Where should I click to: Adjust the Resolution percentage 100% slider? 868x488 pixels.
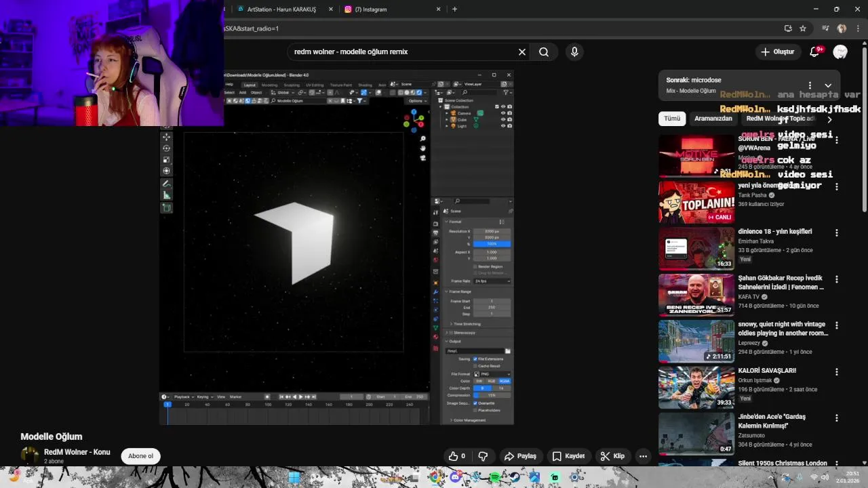tap(492, 244)
